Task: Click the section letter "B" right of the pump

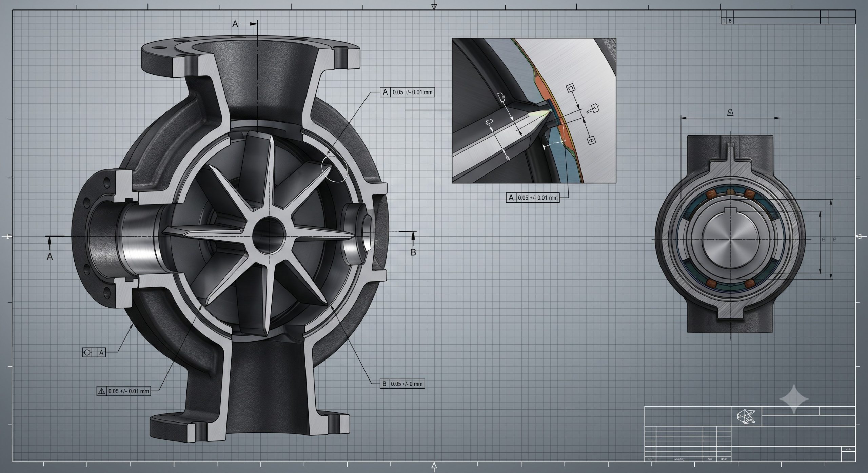Action: pos(413,252)
